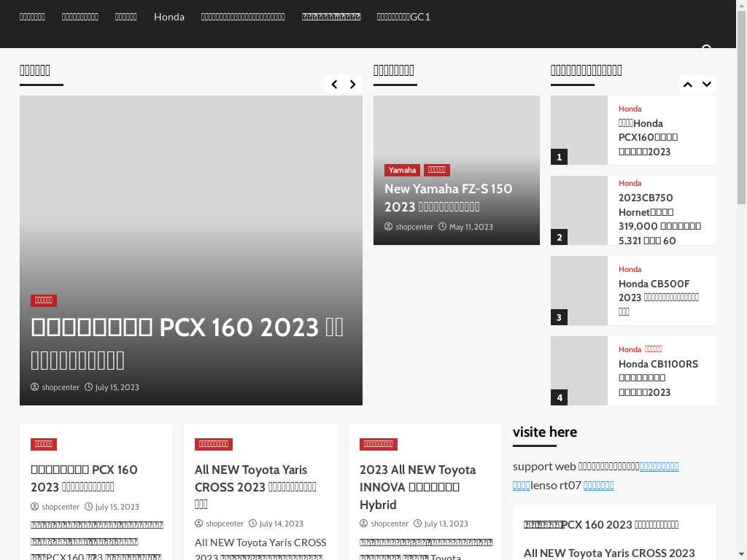The image size is (747, 560).
Task: Click the Yamaha category tag
Action: (x=402, y=170)
